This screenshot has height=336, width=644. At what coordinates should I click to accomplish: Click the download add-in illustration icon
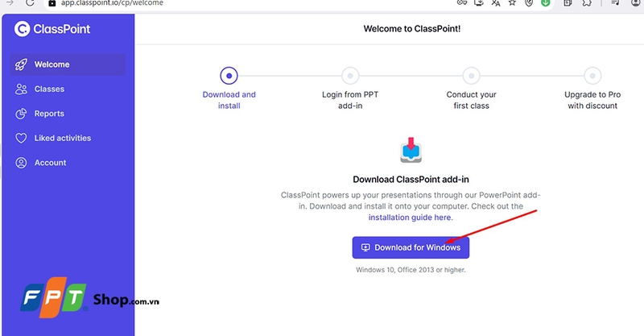click(x=411, y=151)
